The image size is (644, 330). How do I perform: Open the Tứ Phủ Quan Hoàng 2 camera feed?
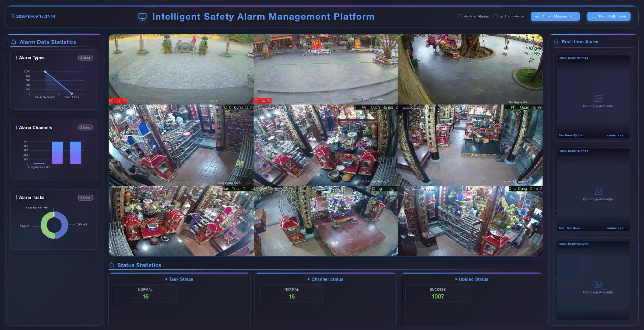point(325,145)
